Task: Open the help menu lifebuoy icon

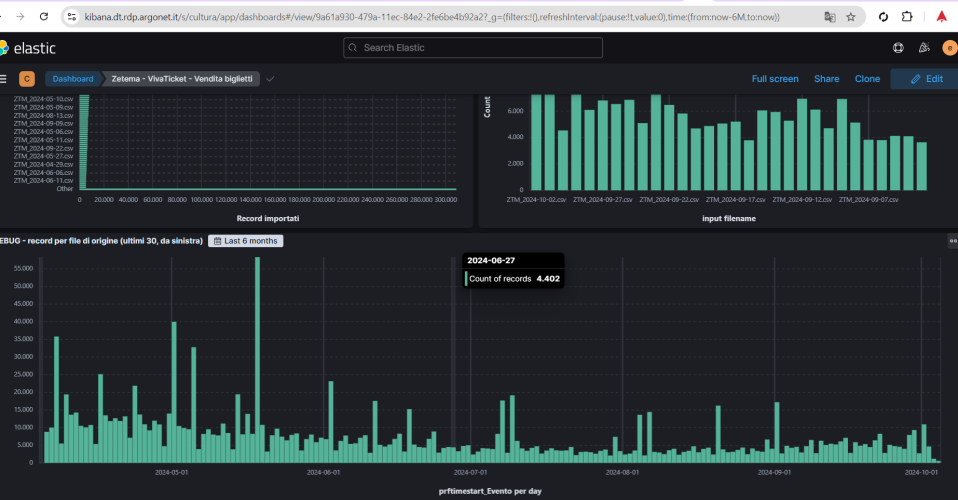Action: [x=898, y=48]
